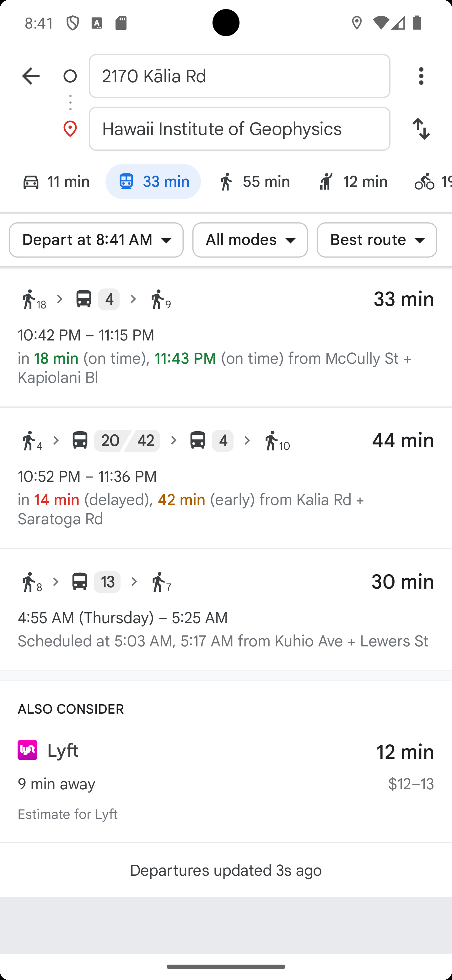Screen dimensions: 452x980
Task: Tap the back arrow icon
Action: point(31,76)
